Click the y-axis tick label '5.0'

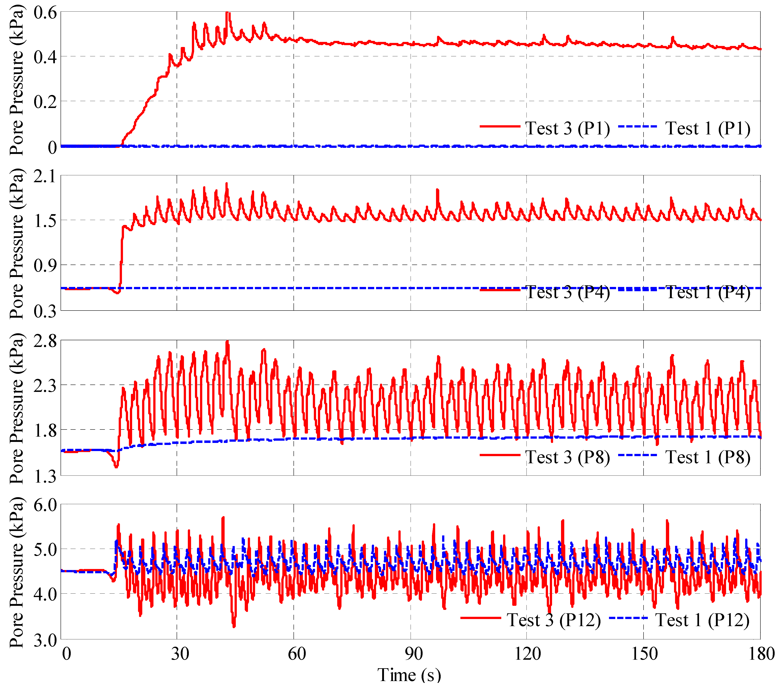coord(45,549)
